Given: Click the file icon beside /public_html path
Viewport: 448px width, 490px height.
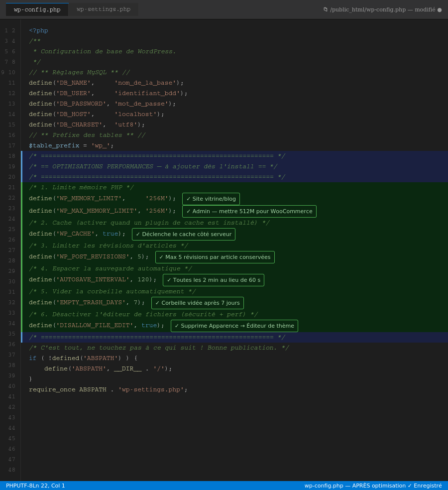Looking at the screenshot, I should coord(326,9).
